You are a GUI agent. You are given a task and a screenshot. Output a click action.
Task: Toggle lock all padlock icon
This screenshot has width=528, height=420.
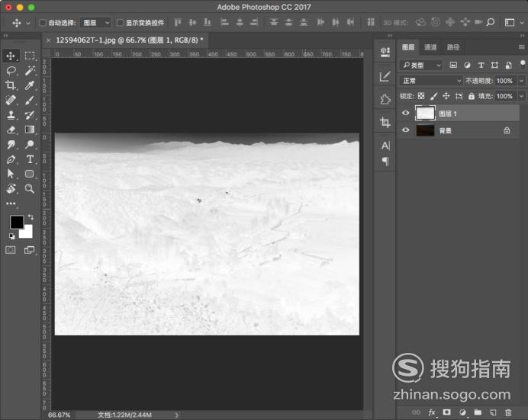tap(472, 96)
